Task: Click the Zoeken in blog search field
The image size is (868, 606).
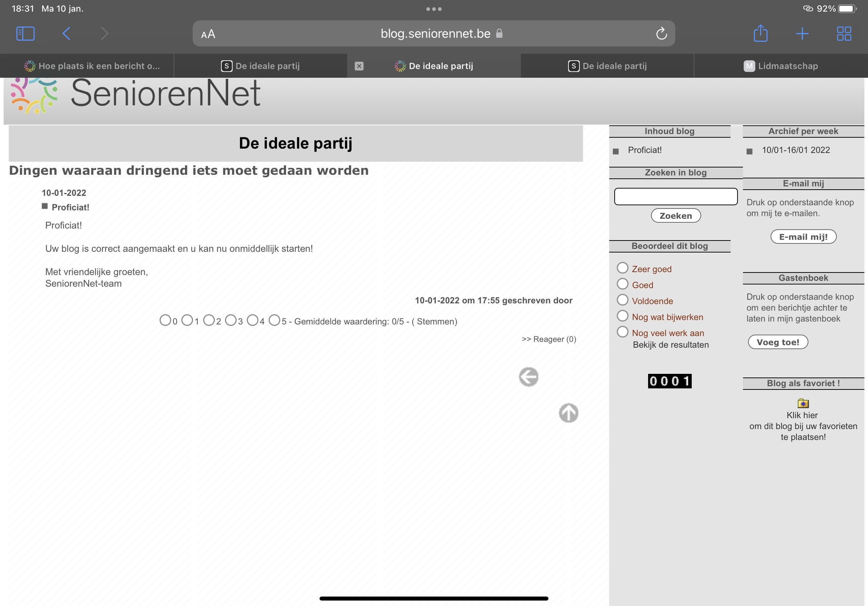Action: [x=676, y=196]
